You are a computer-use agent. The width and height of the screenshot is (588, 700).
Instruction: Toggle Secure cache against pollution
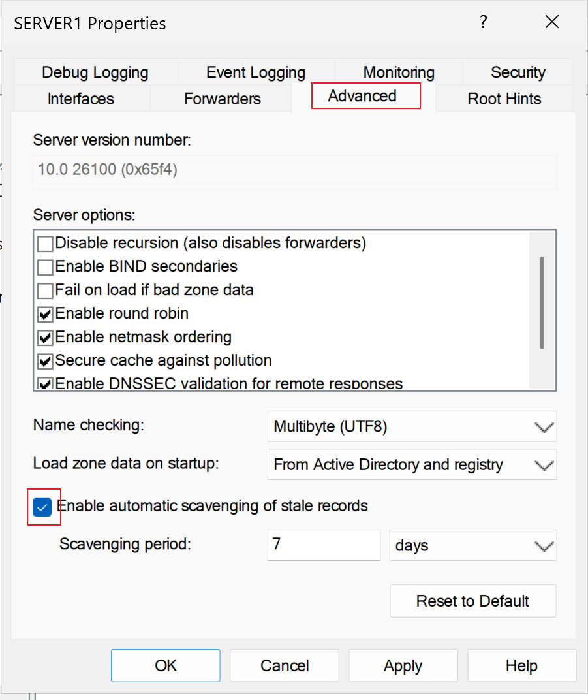pos(45,361)
